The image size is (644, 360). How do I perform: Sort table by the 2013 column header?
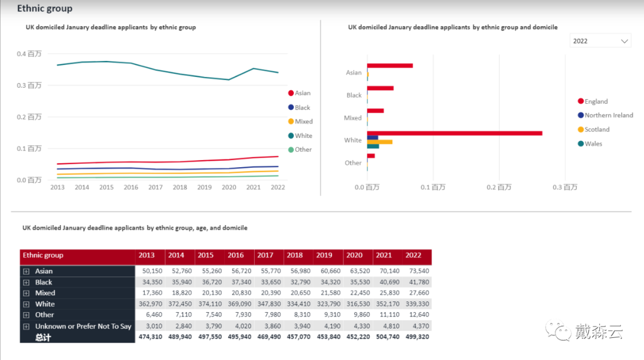147,256
